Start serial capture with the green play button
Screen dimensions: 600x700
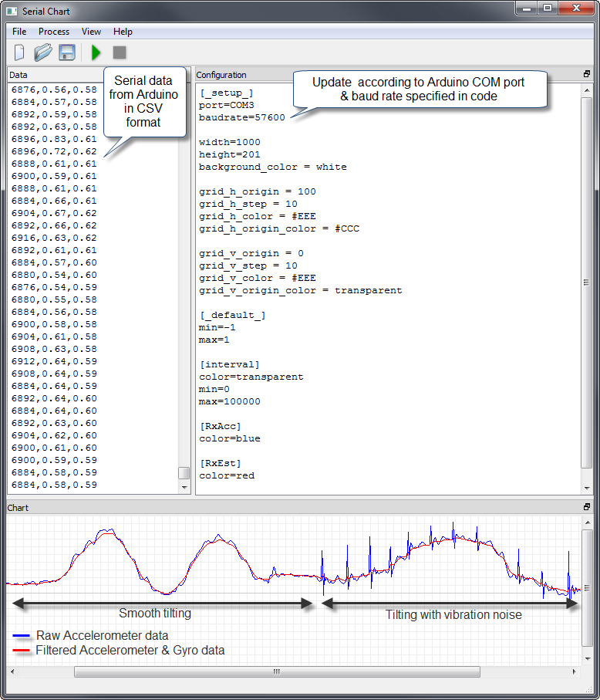[x=96, y=52]
